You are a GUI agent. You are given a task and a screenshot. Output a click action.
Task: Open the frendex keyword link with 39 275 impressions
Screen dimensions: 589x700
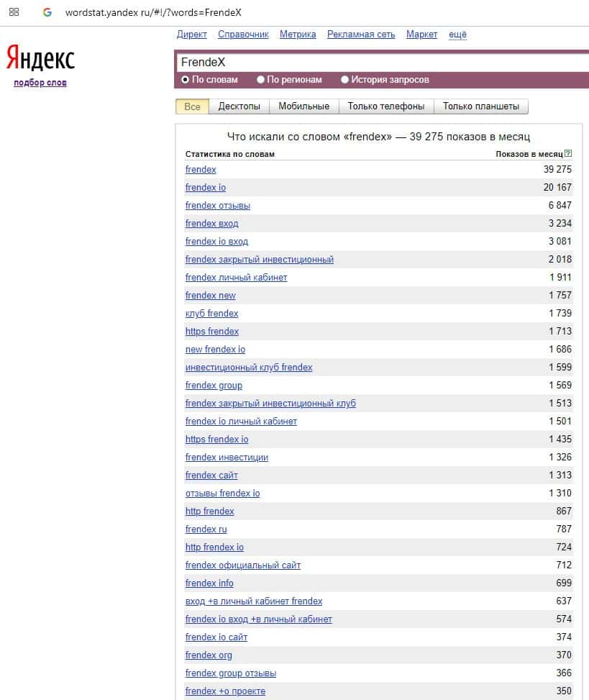(x=201, y=170)
